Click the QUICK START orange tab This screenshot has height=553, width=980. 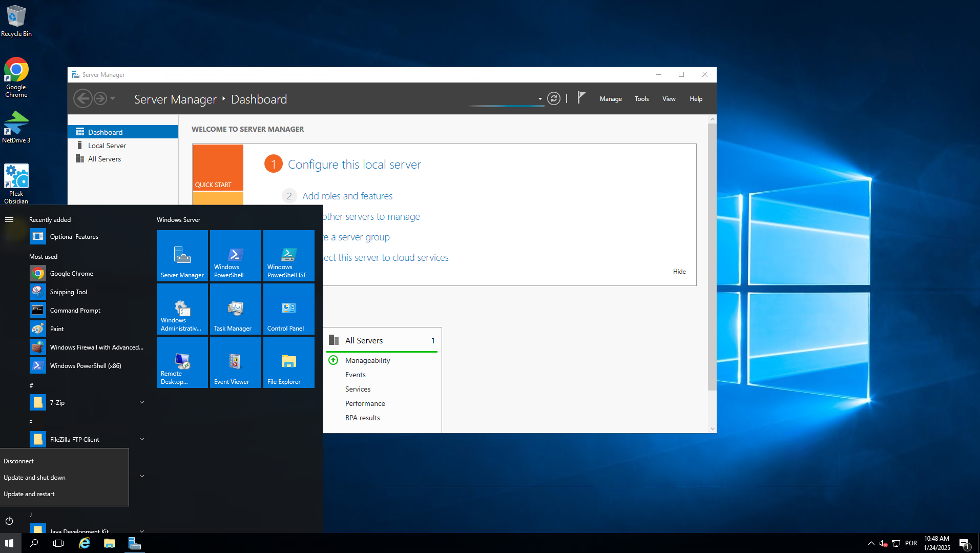[218, 168]
